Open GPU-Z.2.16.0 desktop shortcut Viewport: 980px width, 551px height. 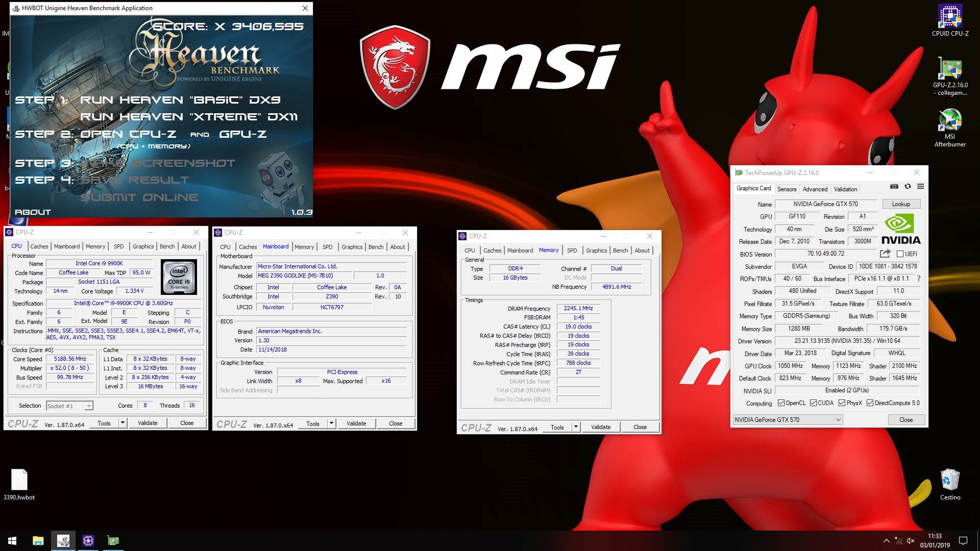[x=950, y=77]
